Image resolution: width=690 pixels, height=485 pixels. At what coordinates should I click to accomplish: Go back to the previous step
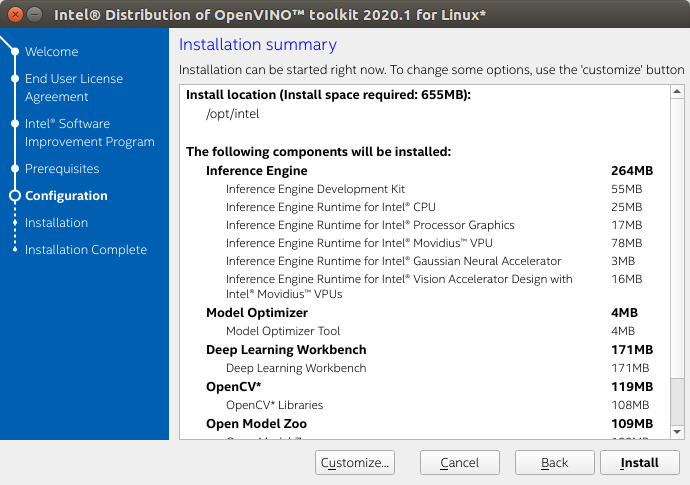[554, 463]
